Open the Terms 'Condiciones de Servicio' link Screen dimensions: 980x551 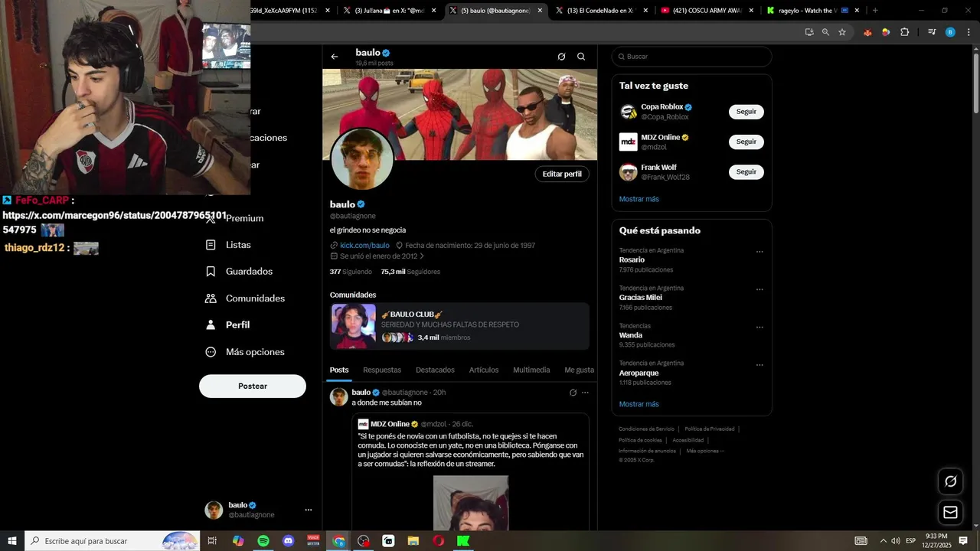(x=646, y=429)
